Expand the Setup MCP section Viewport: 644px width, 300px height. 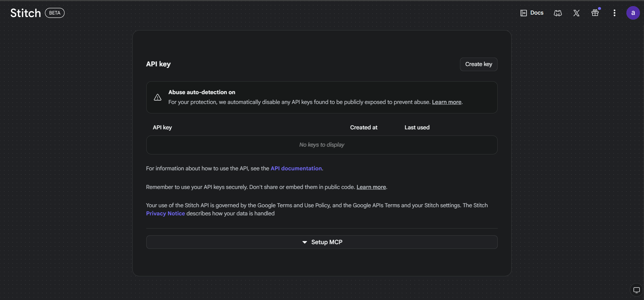coord(322,242)
